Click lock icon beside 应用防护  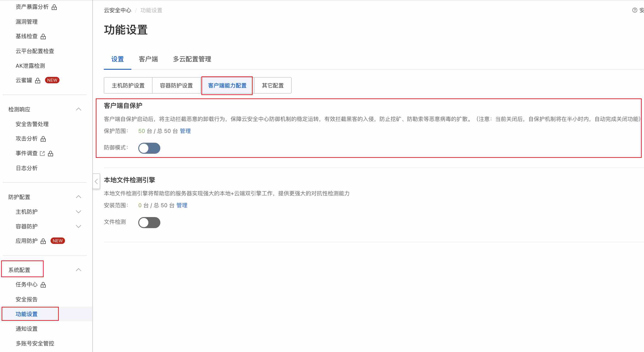coord(43,241)
